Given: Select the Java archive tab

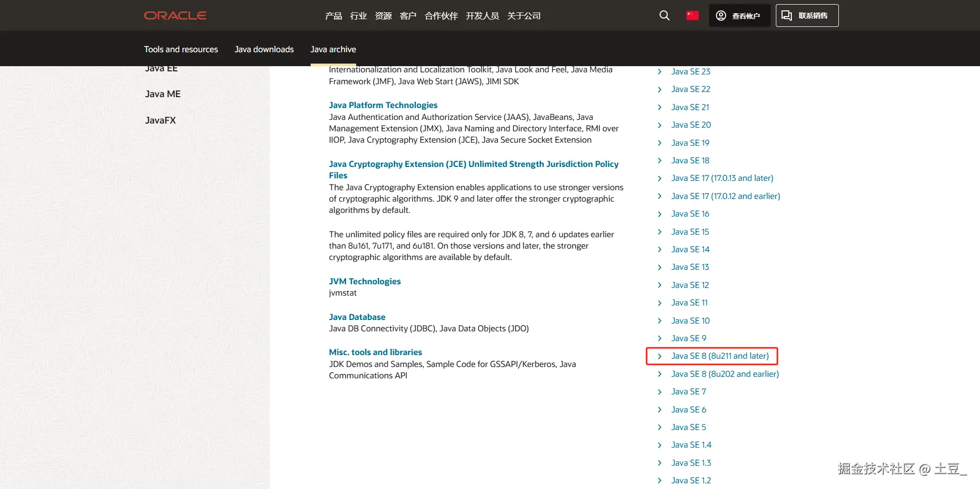Looking at the screenshot, I should pos(333,49).
